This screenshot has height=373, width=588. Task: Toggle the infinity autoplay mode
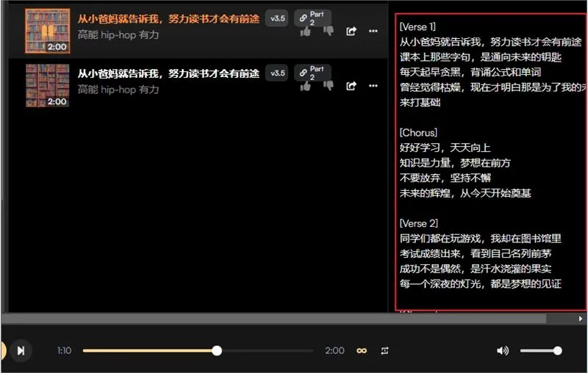362,351
